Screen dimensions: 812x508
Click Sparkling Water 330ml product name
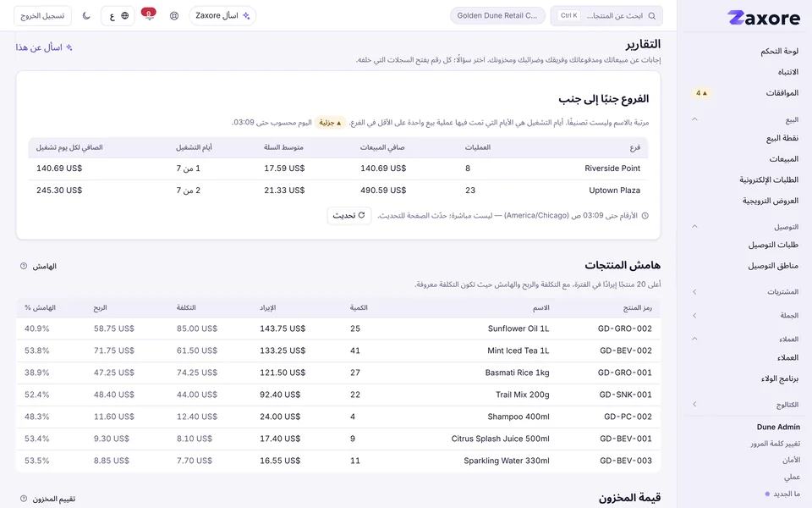[507, 461]
